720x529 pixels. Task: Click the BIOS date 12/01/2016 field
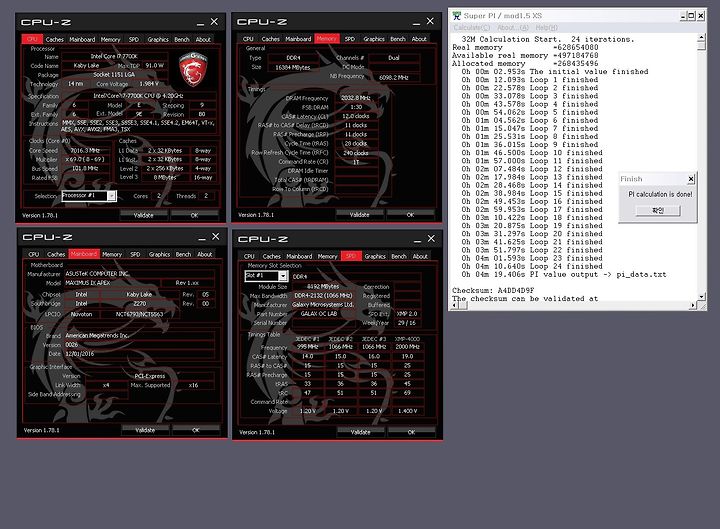139,354
